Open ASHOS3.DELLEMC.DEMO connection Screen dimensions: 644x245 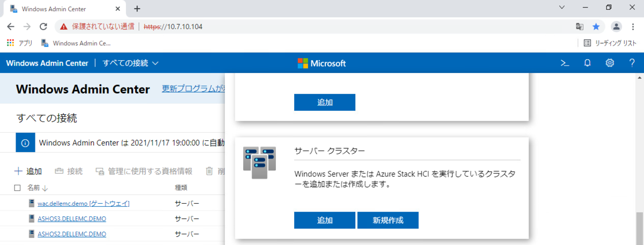[72, 219]
